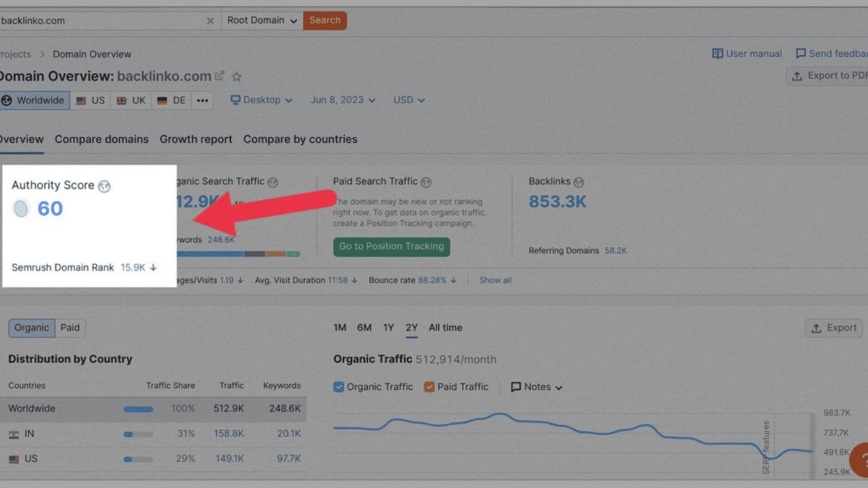Select the Worldwide region tab
The height and width of the screenshot is (488, 868).
34,100
